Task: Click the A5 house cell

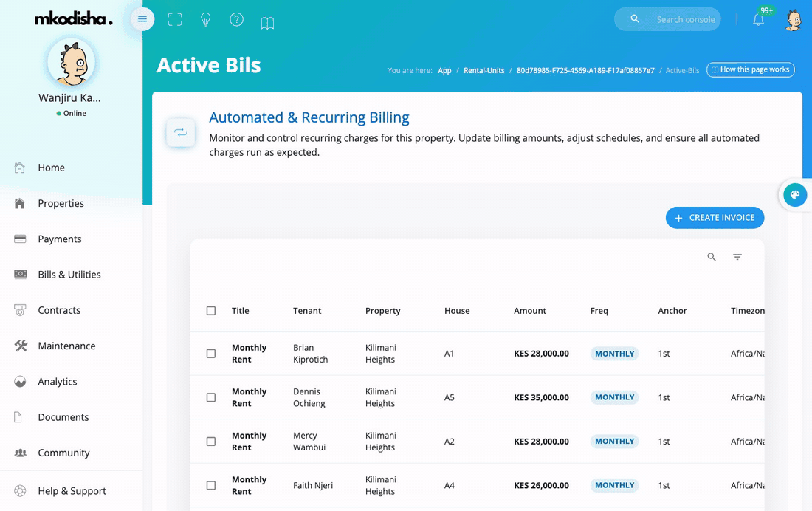Action: (x=449, y=397)
